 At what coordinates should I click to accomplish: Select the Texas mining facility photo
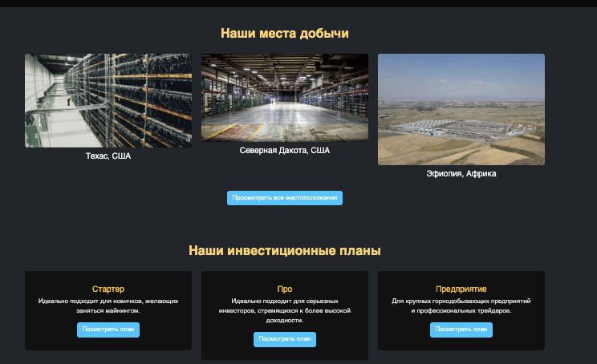[x=108, y=100]
